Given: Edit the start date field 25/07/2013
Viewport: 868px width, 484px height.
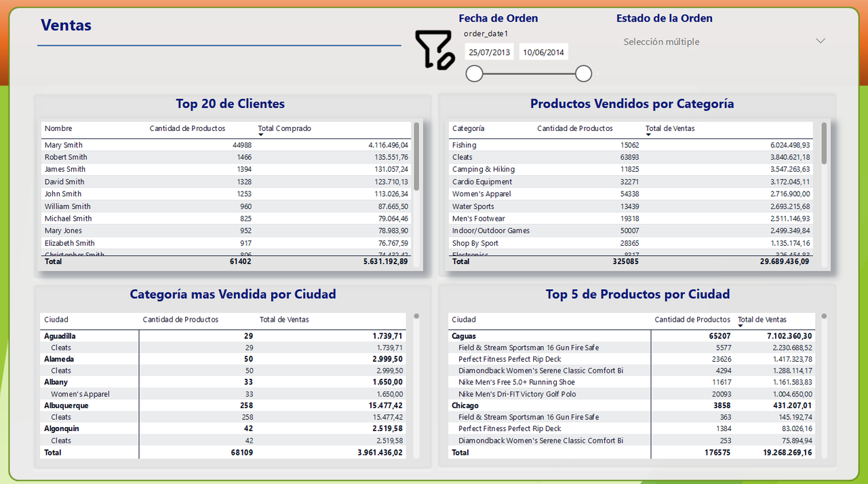Looking at the screenshot, I should point(490,52).
